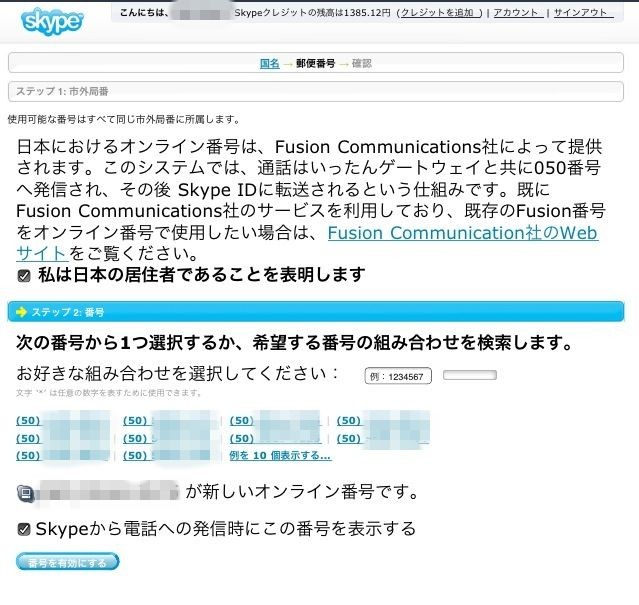Click the サインアウト link
This screenshot has width=639, height=605.
coord(583,13)
